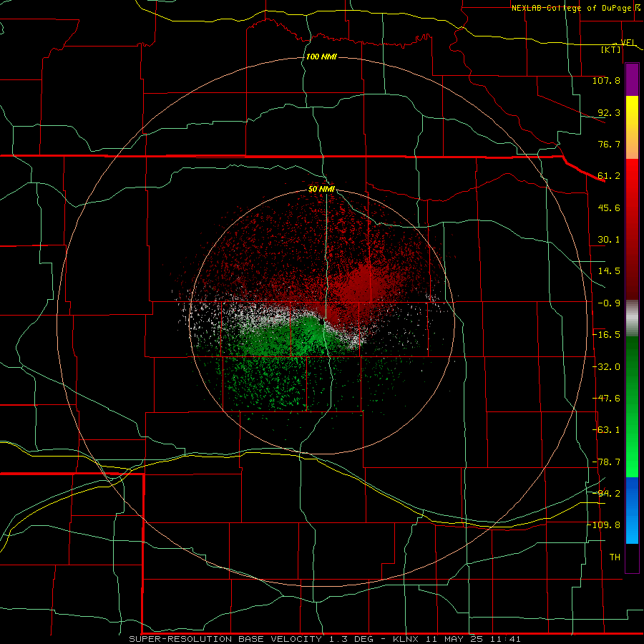Click the yellow-orange segment of the color bar

pyautogui.click(x=632, y=127)
